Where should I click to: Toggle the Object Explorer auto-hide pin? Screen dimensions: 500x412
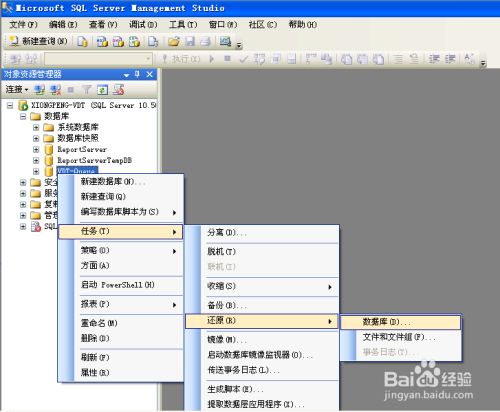137,74
